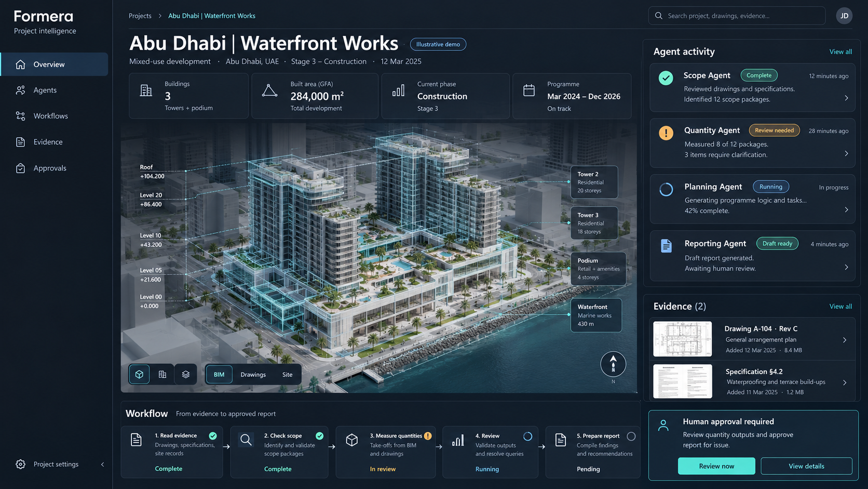Screen dimensions: 868x489
Task: Click the Read evidence complete checkmark
Action: (213, 435)
